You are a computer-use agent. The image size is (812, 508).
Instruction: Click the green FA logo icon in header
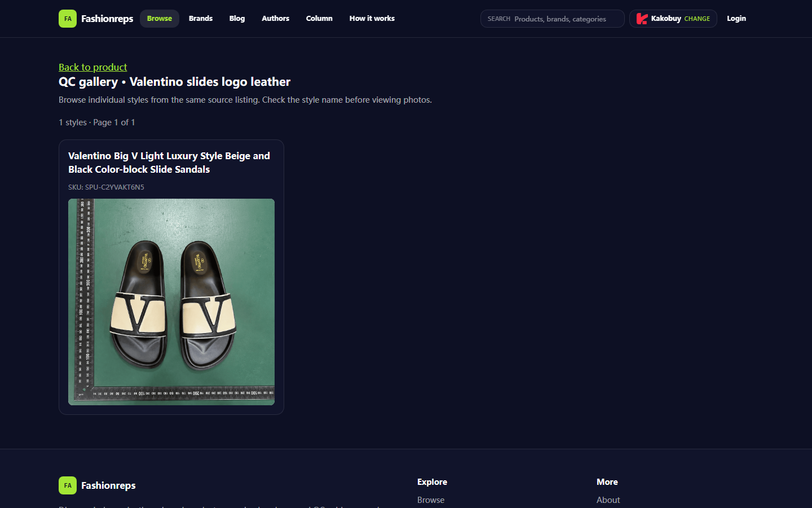click(68, 19)
